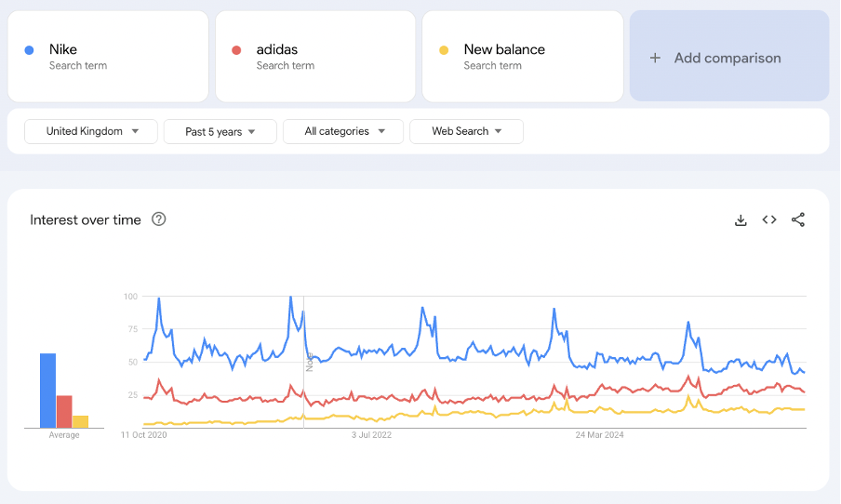The image size is (841, 504).
Task: Click the red dot beside adidas
Action: click(236, 50)
